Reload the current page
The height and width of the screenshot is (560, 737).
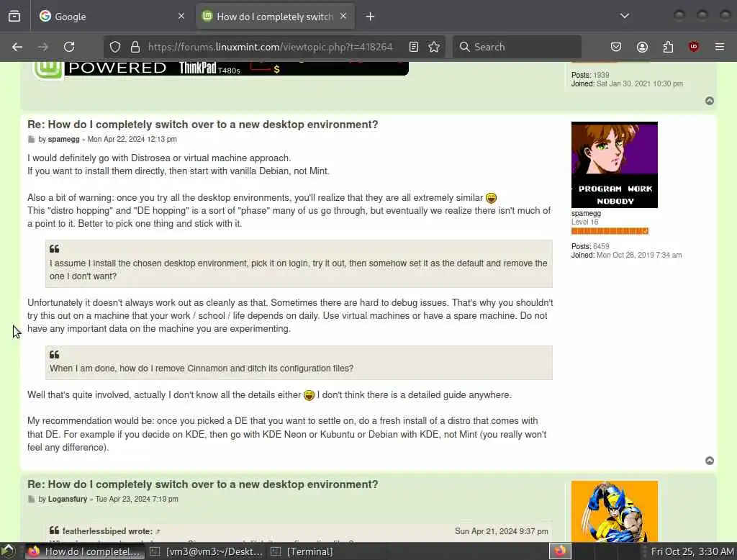coord(69,47)
